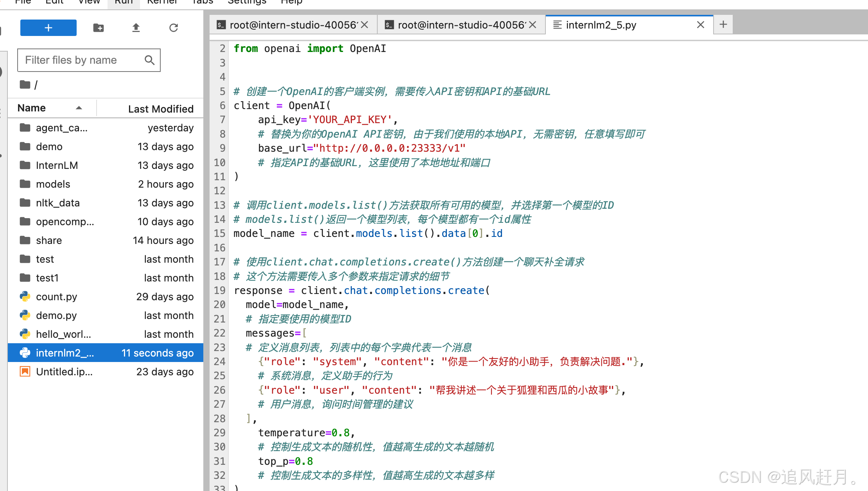The image size is (868, 491).
Task: Select count.py Python file
Action: pos(106,297)
